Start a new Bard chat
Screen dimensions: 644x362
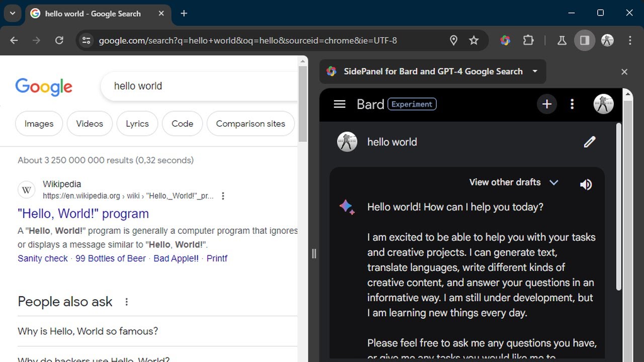click(x=547, y=104)
